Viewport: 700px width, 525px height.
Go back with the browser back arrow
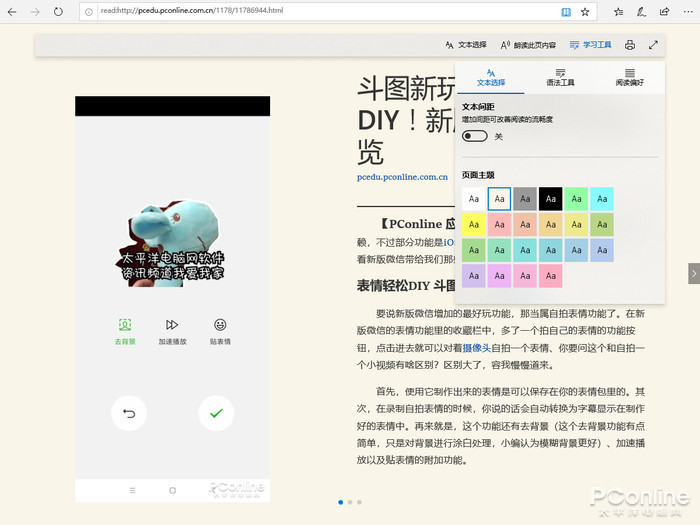click(12, 12)
